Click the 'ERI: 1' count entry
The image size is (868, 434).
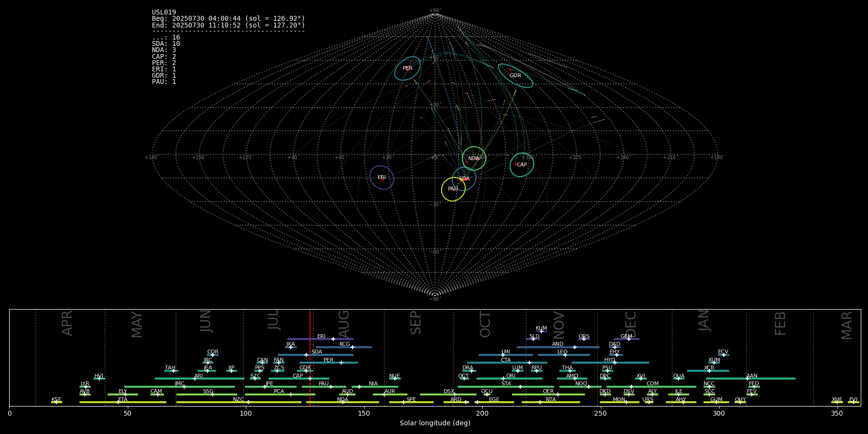tap(164, 69)
